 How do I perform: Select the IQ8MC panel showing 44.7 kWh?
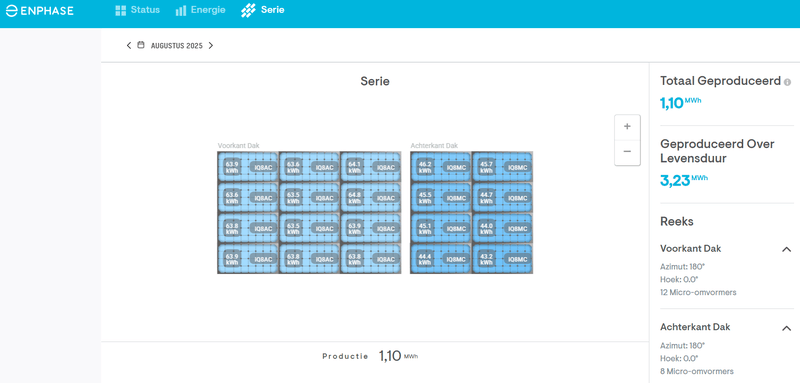click(502, 197)
